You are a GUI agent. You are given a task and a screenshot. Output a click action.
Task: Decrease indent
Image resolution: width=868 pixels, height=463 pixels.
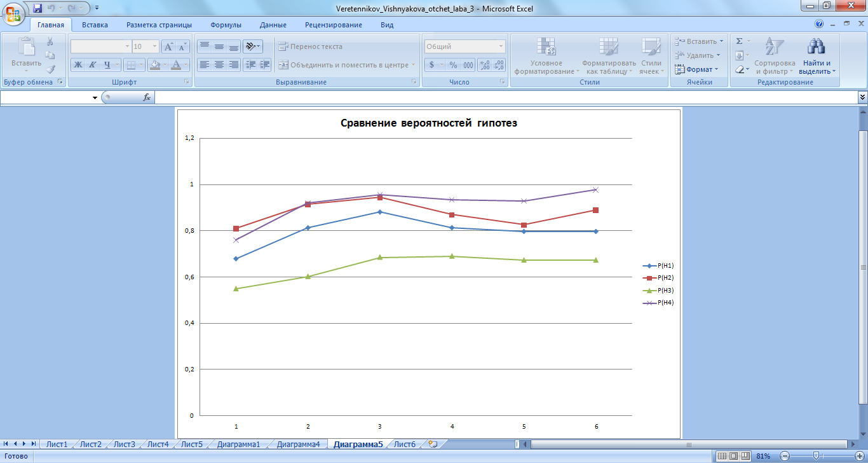[250, 64]
